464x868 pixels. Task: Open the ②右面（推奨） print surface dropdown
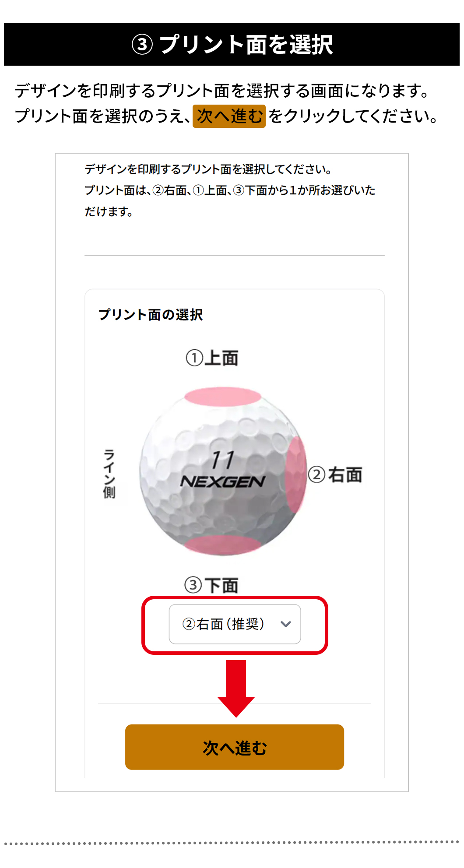click(x=235, y=624)
